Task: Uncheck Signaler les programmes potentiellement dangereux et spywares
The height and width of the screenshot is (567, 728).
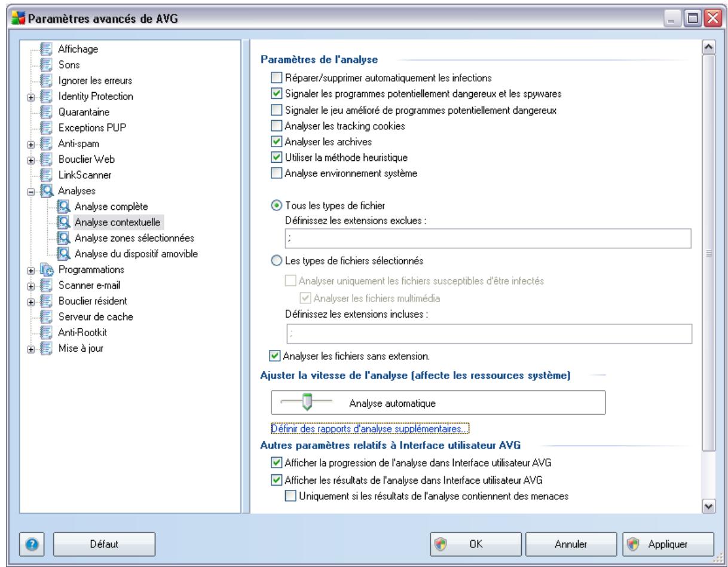Action: [276, 93]
